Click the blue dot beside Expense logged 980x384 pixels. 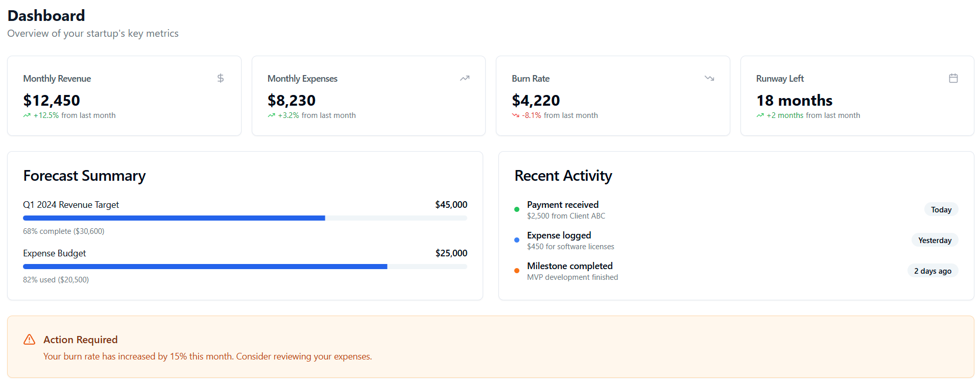[517, 240]
